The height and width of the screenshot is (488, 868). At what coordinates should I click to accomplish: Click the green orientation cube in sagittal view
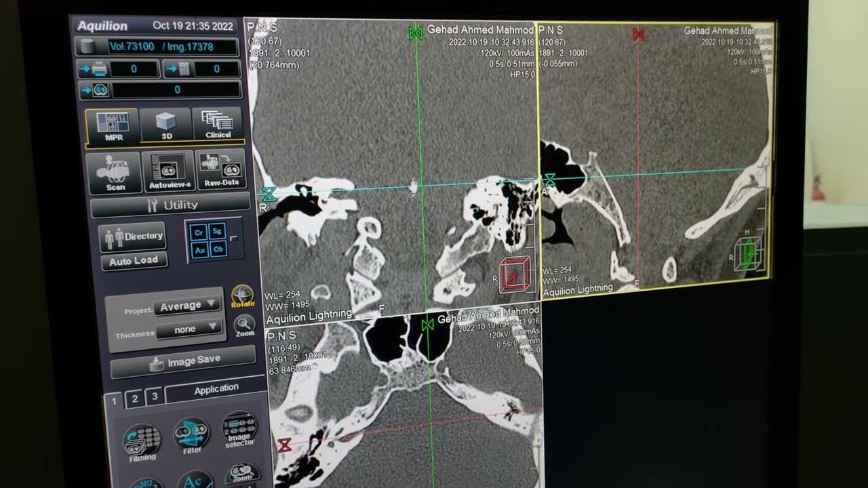point(749,253)
